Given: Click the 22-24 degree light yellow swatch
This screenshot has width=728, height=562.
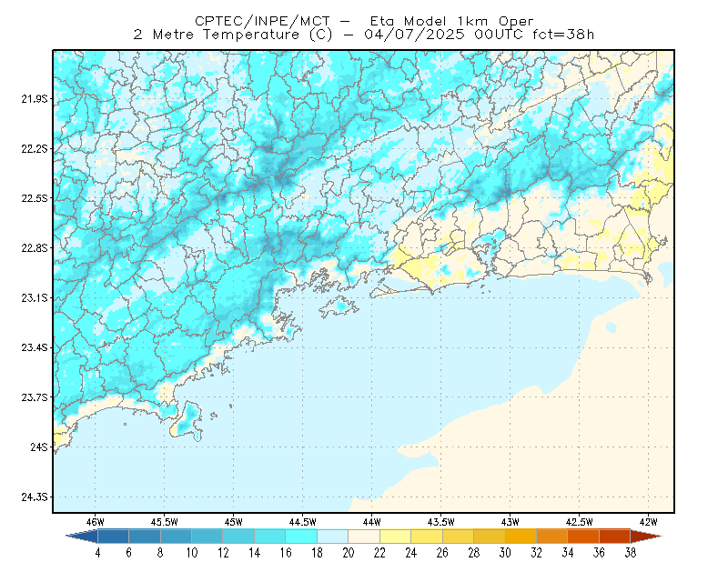Looking at the screenshot, I should tap(396, 537).
